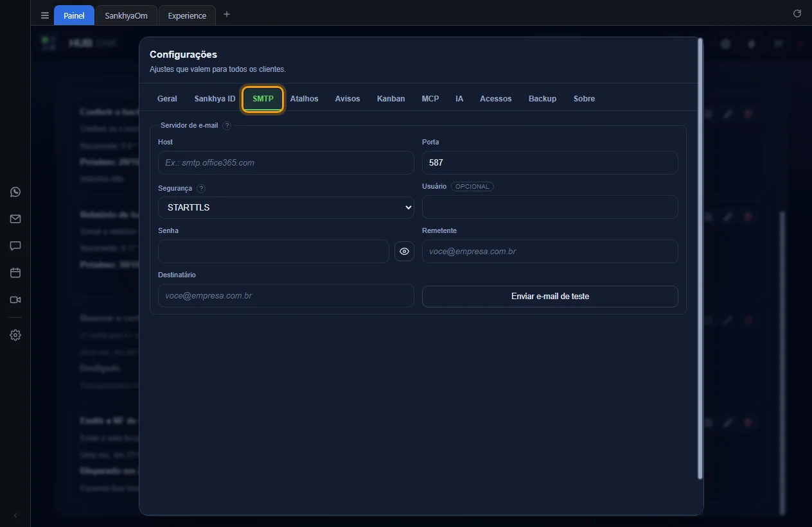Viewport: 812px width, 527px height.
Task: Open the Geral settings tab
Action: click(167, 99)
